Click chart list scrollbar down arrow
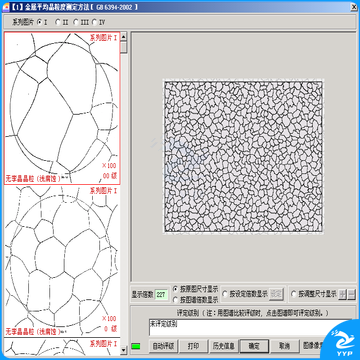 (x=124, y=350)
